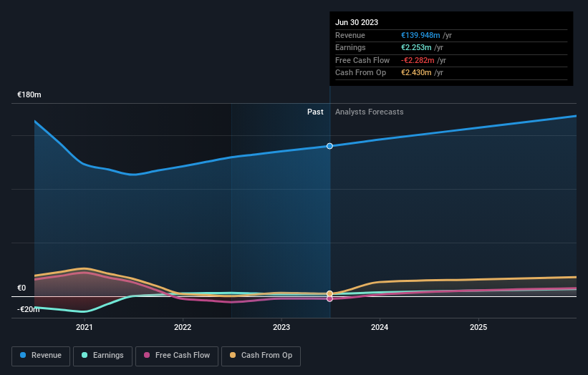The width and height of the screenshot is (588, 375).
Task: Toggle the Free Cash Flow legend button
Action: 177,356
